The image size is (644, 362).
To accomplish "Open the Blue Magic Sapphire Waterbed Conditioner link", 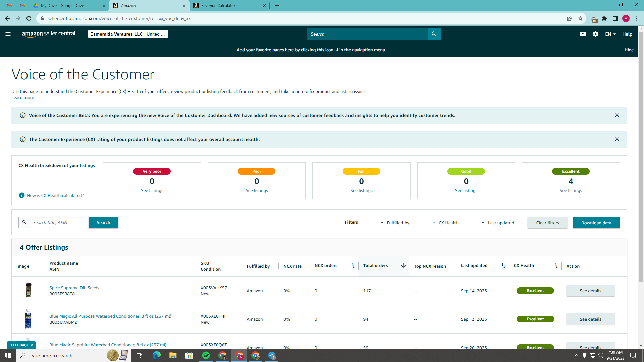I will 108,345.
